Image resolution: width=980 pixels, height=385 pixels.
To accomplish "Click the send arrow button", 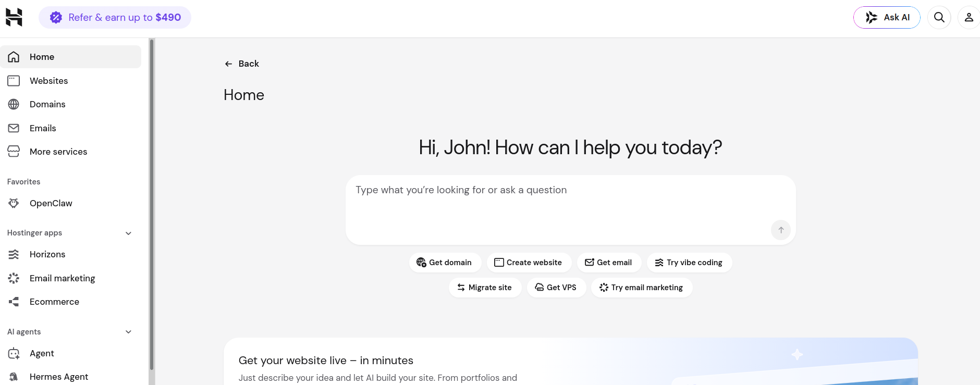I will pos(781,230).
